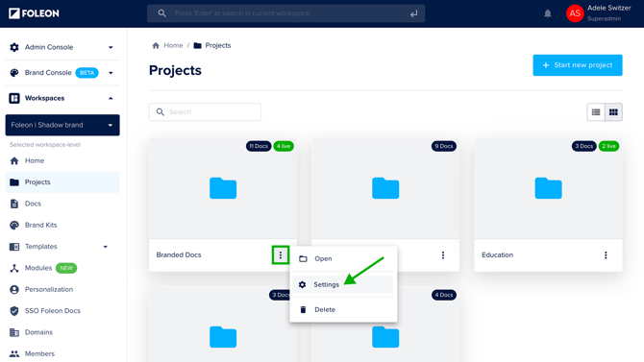Click the Domains building icon
Screen dimensions: 644x362
point(14,332)
